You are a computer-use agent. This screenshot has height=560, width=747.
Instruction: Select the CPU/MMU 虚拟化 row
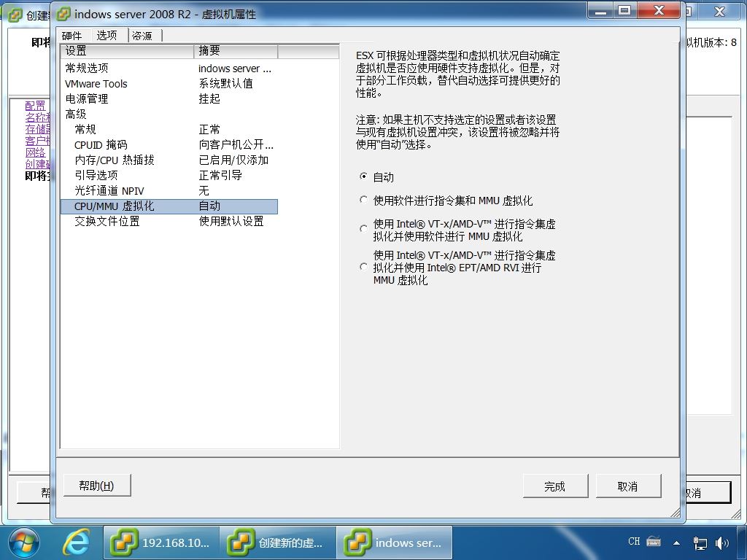[169, 206]
